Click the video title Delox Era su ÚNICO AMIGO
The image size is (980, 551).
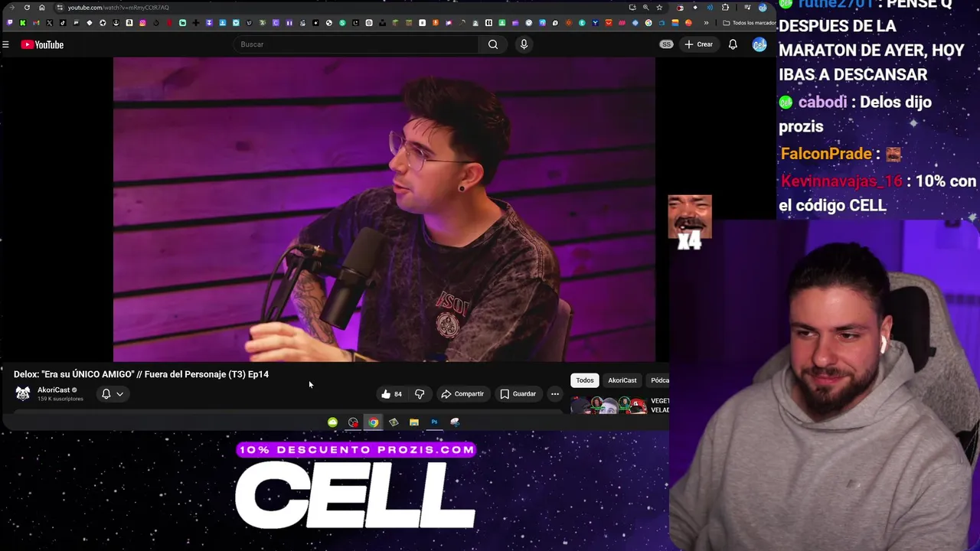pos(141,374)
